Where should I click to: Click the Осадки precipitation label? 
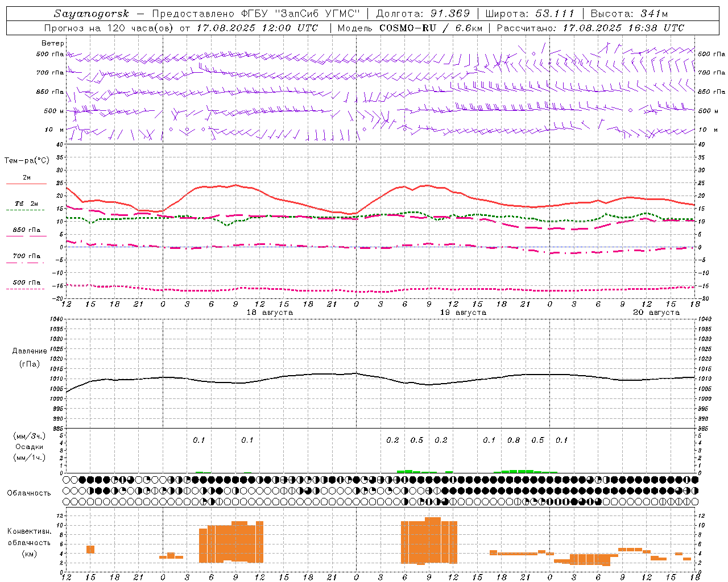tap(30, 447)
